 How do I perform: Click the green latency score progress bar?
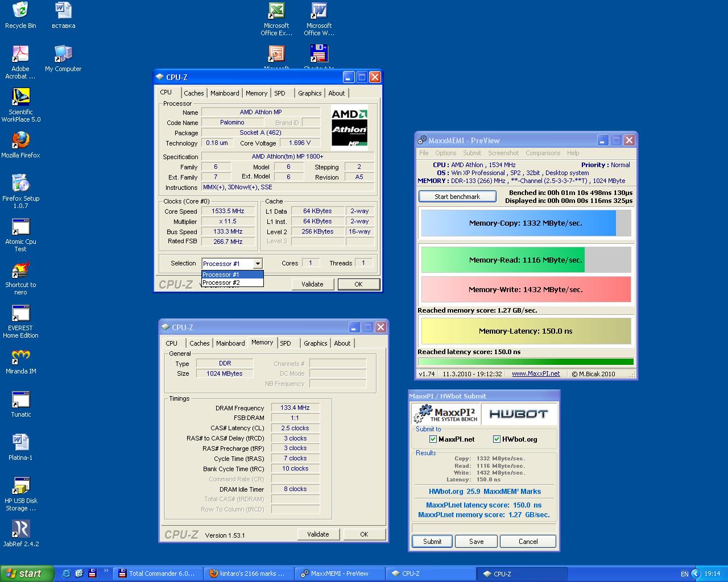pyautogui.click(x=526, y=361)
